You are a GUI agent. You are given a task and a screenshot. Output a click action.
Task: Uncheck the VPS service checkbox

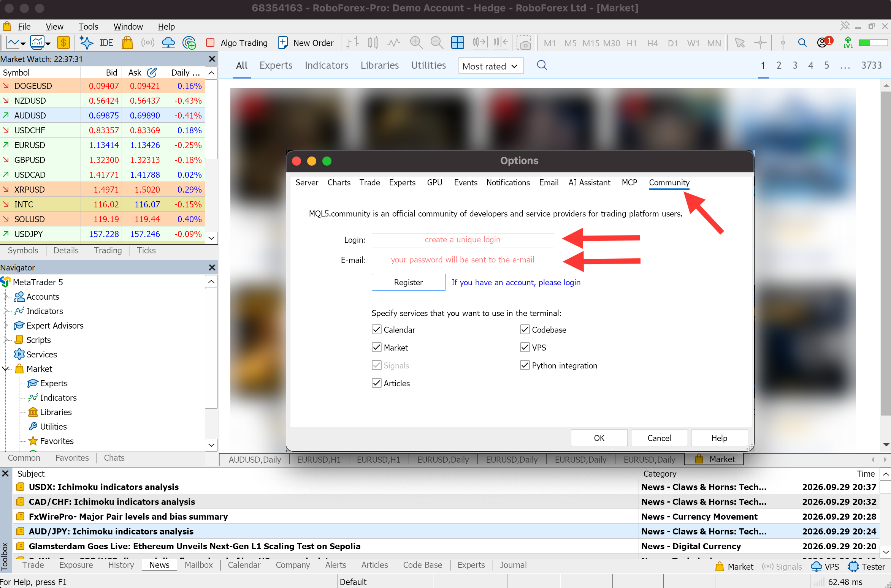(x=525, y=347)
